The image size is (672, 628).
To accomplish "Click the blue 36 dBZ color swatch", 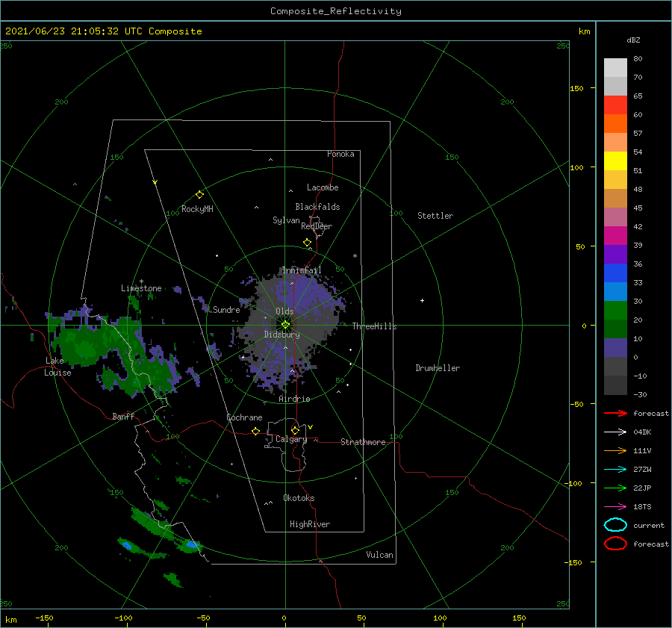I will click(615, 273).
